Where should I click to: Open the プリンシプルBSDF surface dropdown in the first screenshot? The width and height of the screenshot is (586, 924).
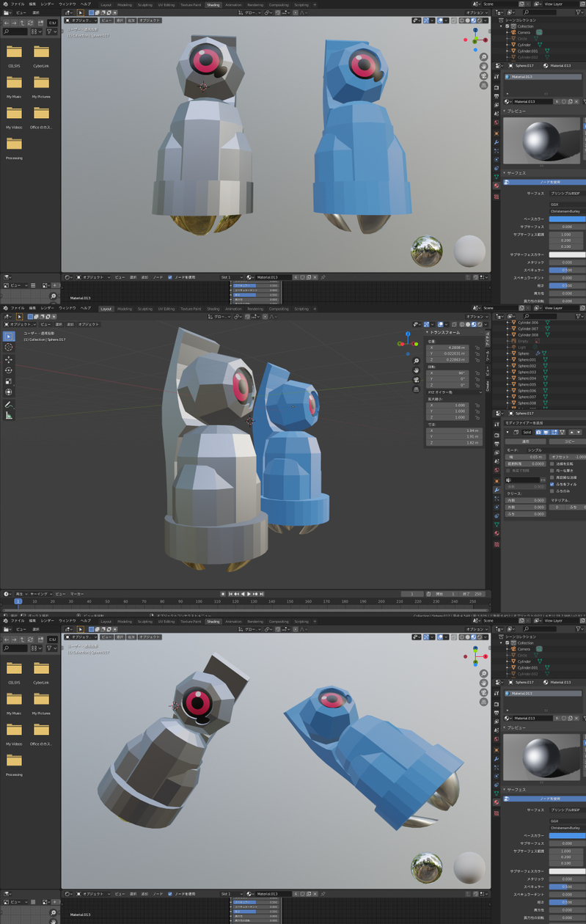click(x=566, y=194)
